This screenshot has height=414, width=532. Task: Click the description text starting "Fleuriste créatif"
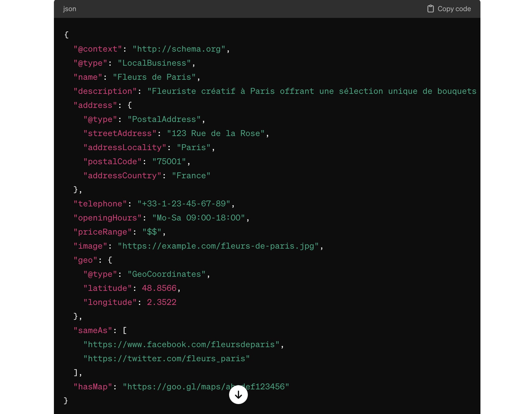tap(312, 91)
